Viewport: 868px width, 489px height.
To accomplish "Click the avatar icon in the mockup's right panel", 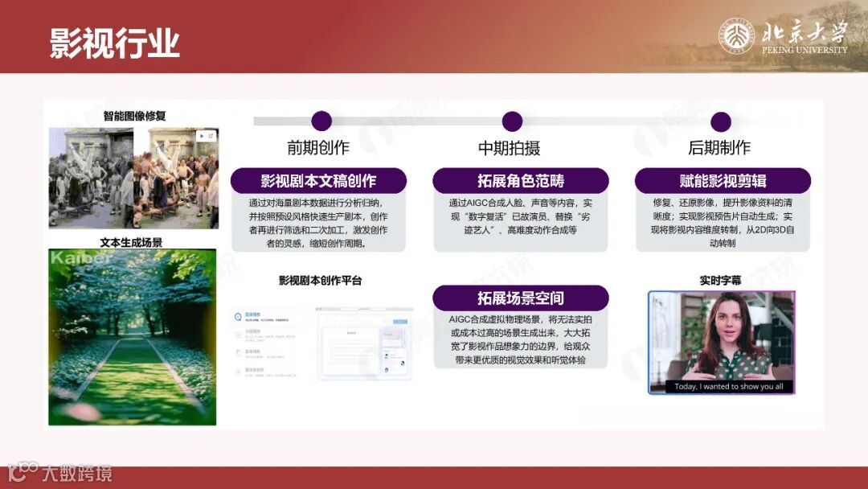I will coord(387,355).
